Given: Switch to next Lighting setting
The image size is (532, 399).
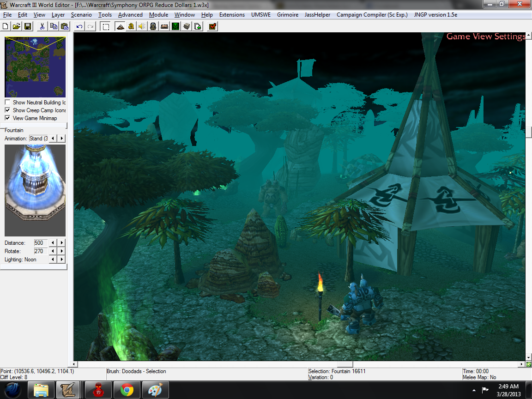Looking at the screenshot, I should tap(61, 259).
